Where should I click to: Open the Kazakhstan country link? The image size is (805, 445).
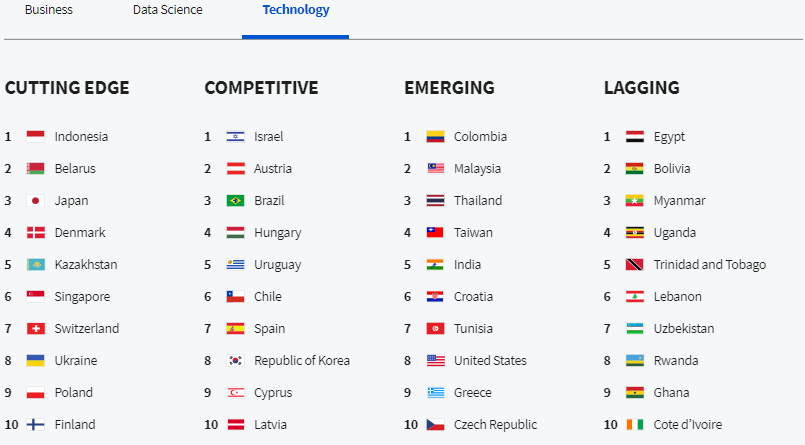tap(86, 265)
